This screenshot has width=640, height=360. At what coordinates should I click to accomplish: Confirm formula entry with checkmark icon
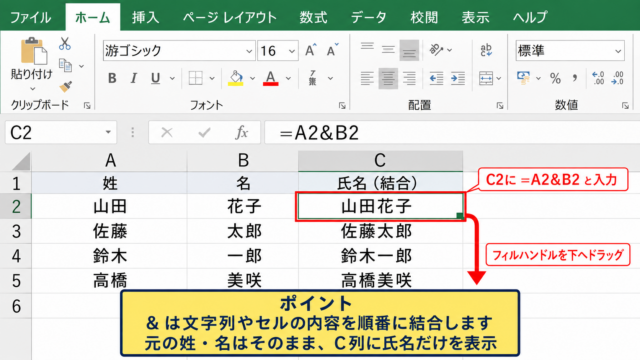(204, 132)
